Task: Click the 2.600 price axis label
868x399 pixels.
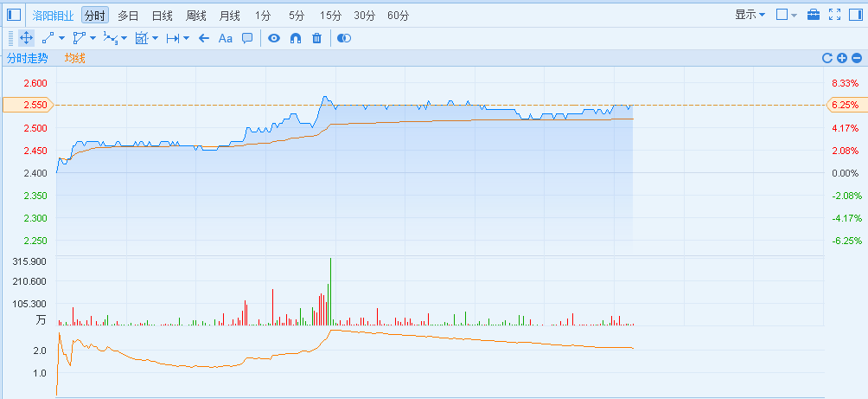Action: 35,83
